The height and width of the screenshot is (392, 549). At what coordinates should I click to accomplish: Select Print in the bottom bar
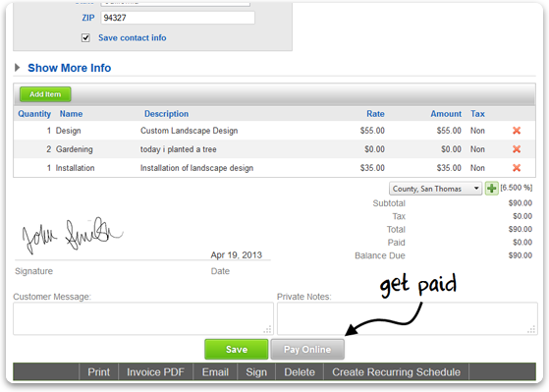[99, 372]
